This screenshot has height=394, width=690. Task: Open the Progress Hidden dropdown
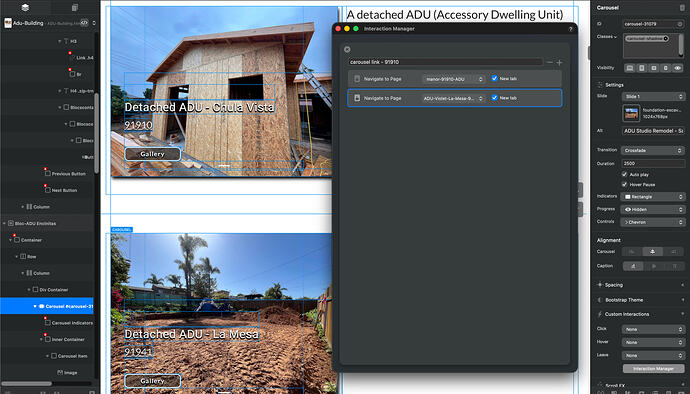point(653,210)
